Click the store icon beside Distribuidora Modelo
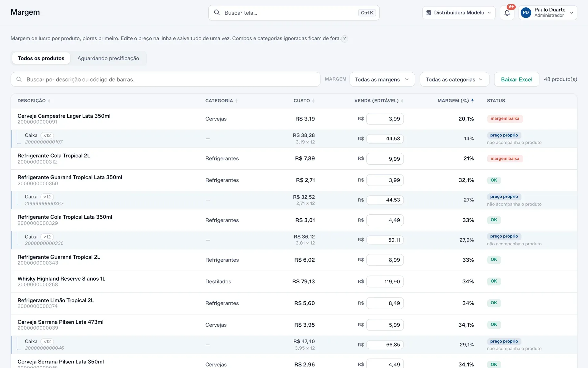Image resolution: width=588 pixels, height=368 pixels. point(429,13)
